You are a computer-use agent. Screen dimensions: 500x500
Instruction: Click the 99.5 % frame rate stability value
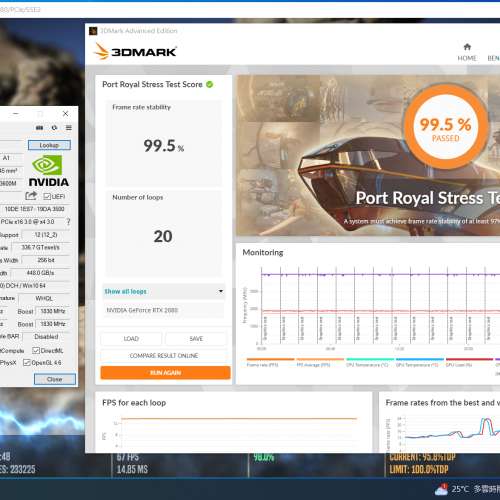click(x=164, y=146)
